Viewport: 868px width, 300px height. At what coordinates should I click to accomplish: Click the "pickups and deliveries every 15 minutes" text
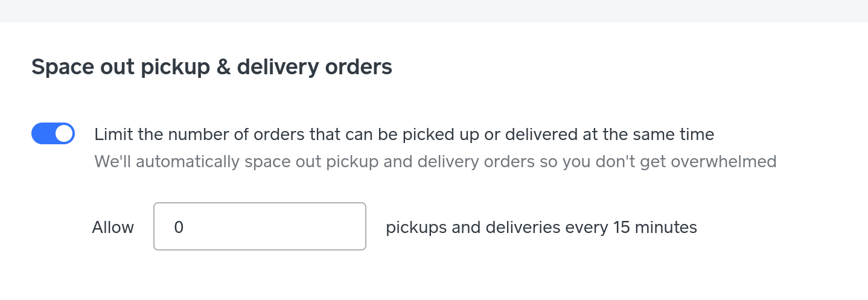(x=541, y=228)
